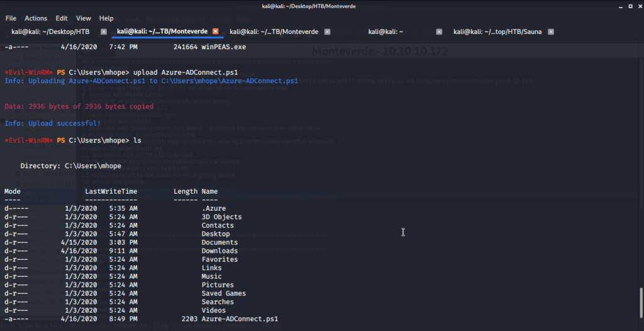This screenshot has width=644, height=331.
Task: Click the vertical scrollbar thumb of terminal
Action: [641, 305]
